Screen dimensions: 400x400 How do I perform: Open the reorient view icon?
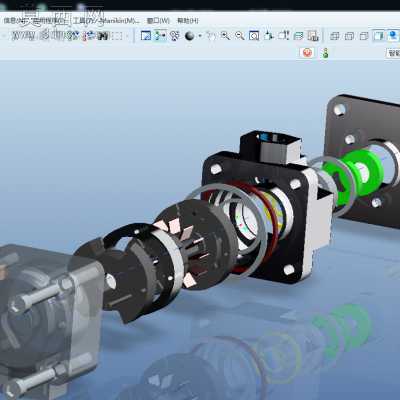point(269,36)
